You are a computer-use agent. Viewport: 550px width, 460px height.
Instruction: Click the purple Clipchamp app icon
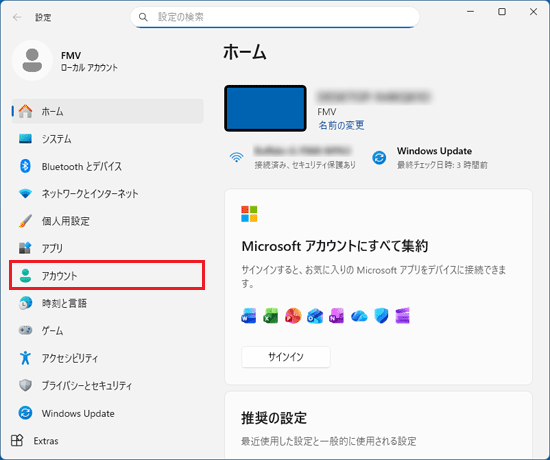(x=402, y=316)
